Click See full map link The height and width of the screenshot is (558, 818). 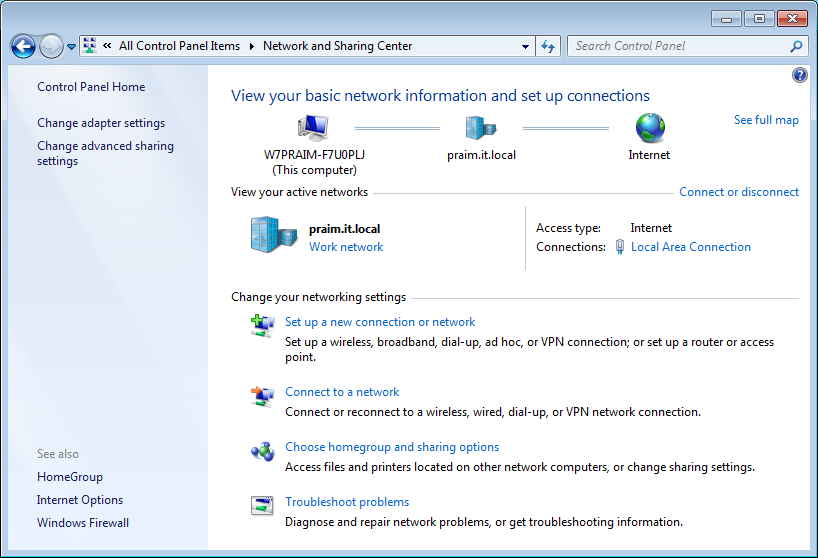pos(766,120)
